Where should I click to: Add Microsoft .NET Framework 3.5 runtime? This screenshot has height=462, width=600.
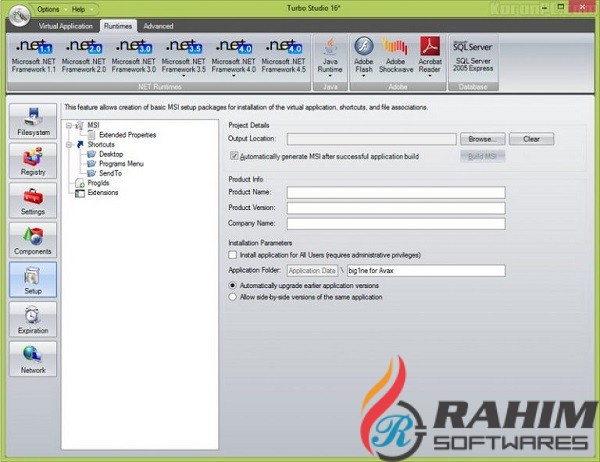184,55
